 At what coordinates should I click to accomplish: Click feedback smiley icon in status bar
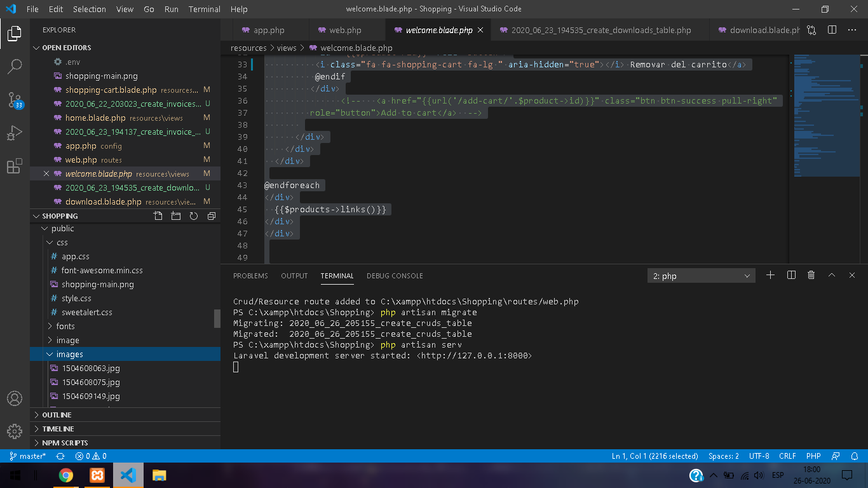pos(836,456)
